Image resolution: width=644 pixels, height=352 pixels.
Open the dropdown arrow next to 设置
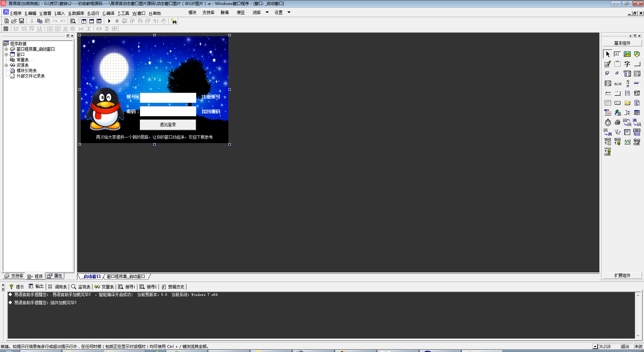[x=289, y=12]
